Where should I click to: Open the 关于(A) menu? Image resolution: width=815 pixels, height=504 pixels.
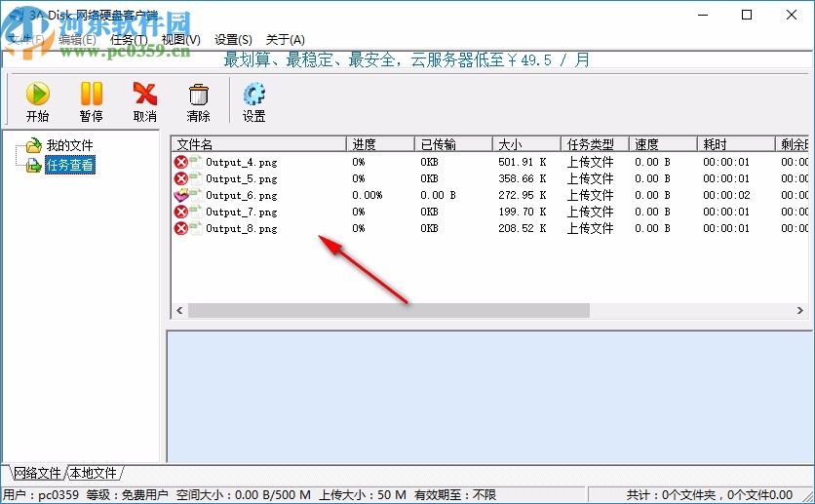tap(286, 40)
